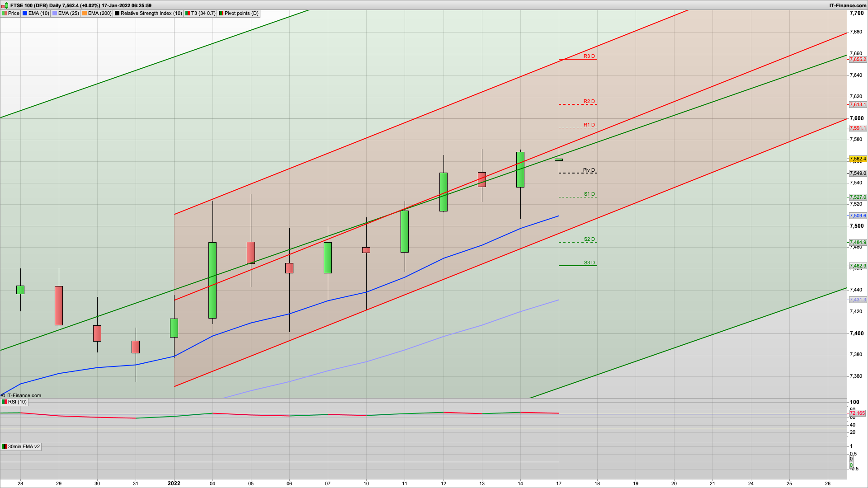Click the blue EMA (10) color swatch
The image size is (868, 488).
25,13
